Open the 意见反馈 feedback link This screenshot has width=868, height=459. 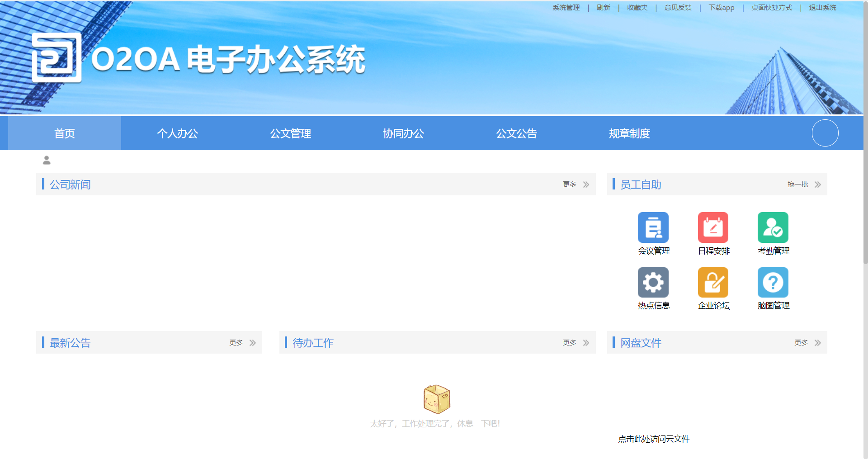click(678, 8)
